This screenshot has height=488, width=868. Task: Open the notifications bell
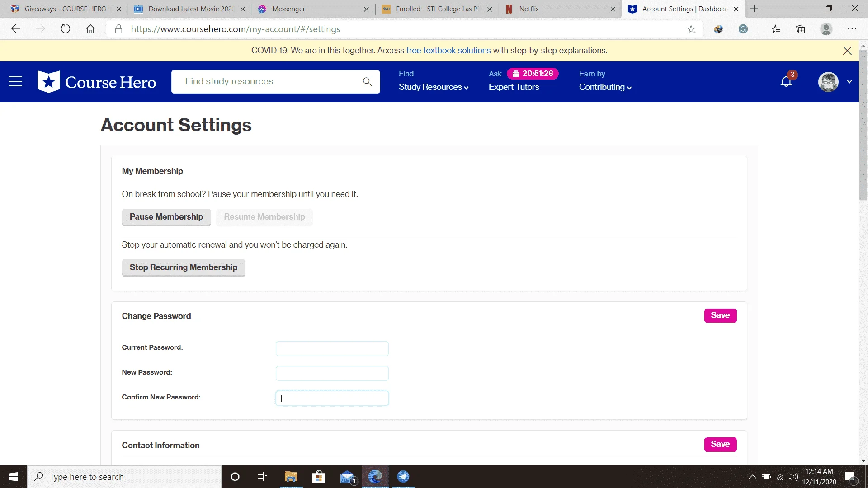(x=786, y=81)
